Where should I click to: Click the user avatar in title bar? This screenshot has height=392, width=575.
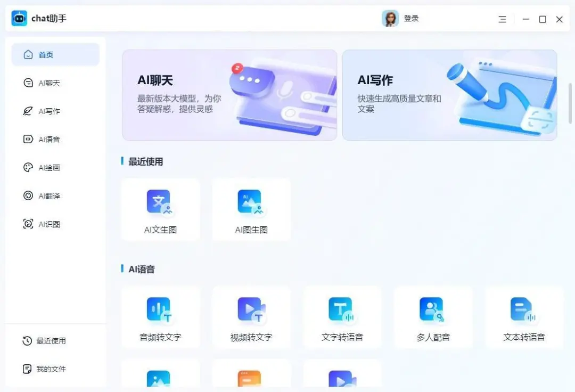(390, 18)
